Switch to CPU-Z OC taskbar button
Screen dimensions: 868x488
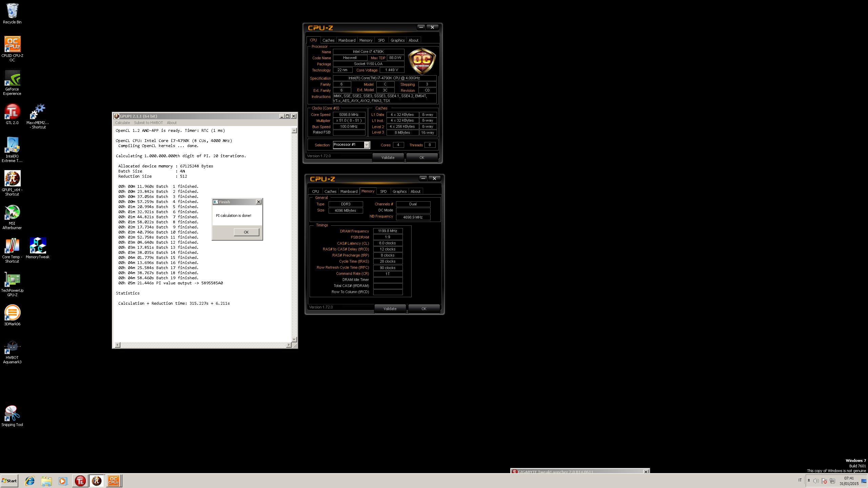(x=113, y=481)
